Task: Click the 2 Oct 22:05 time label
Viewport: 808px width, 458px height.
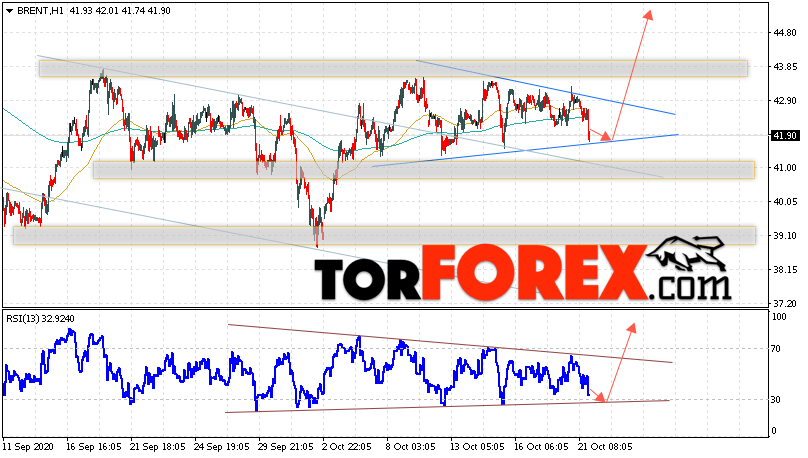Action: point(347,447)
